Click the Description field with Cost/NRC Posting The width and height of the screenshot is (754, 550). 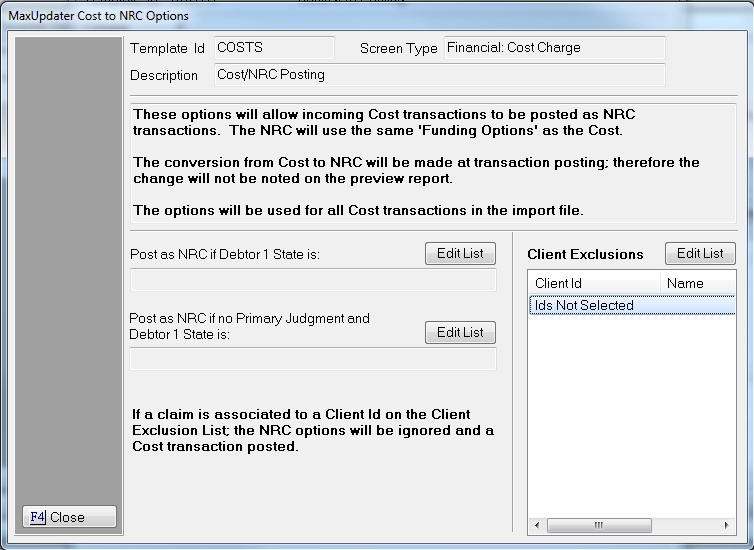click(x=438, y=75)
